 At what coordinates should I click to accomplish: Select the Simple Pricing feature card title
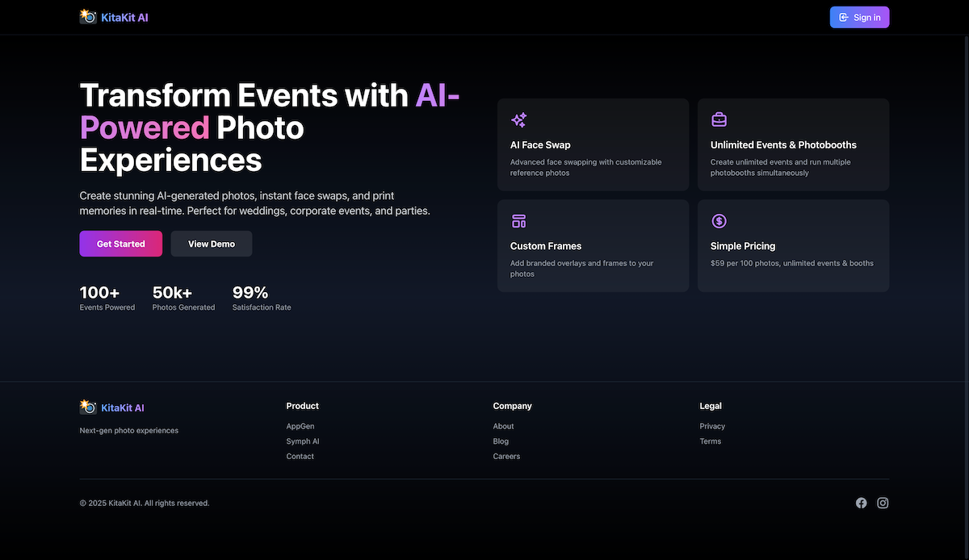pos(743,246)
